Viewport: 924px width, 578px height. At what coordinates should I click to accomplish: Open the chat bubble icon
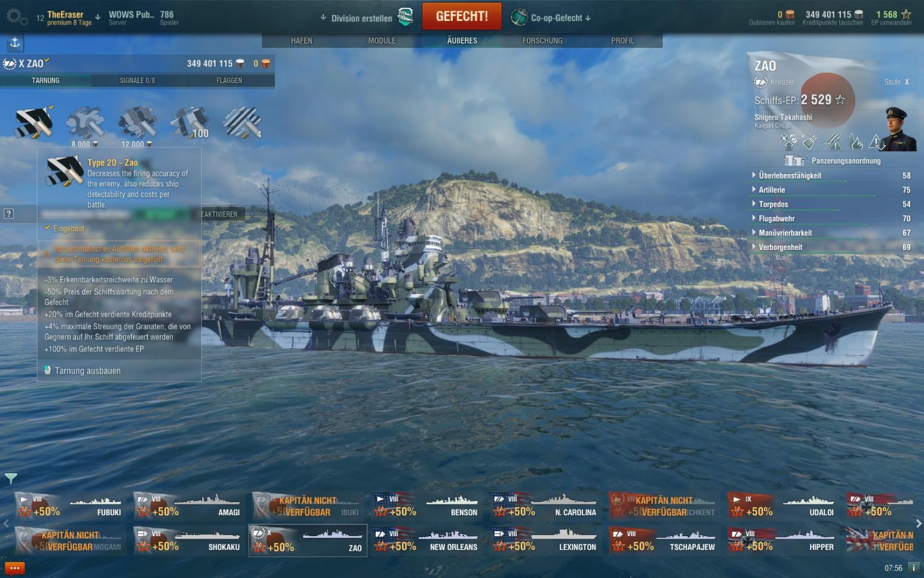pos(14,568)
